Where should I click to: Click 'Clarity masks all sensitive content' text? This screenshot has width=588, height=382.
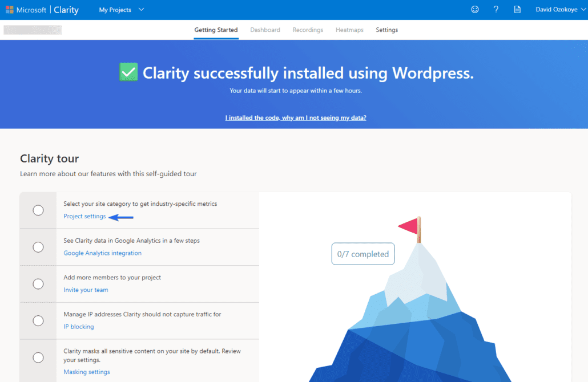click(x=152, y=355)
